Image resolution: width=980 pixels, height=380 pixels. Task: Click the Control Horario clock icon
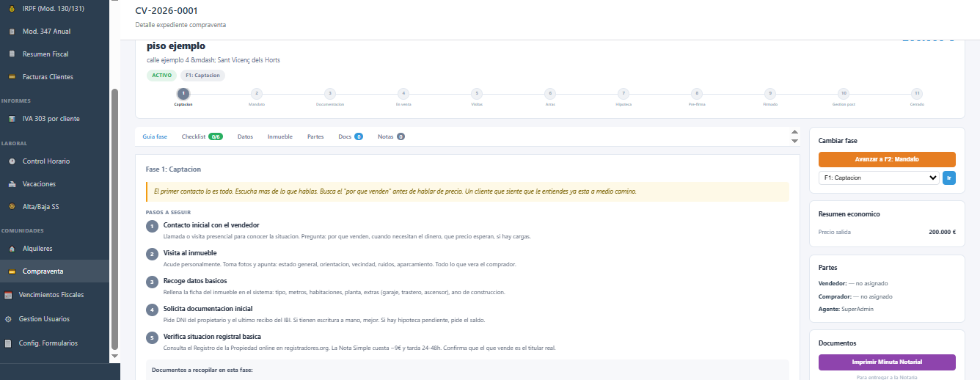(x=12, y=161)
